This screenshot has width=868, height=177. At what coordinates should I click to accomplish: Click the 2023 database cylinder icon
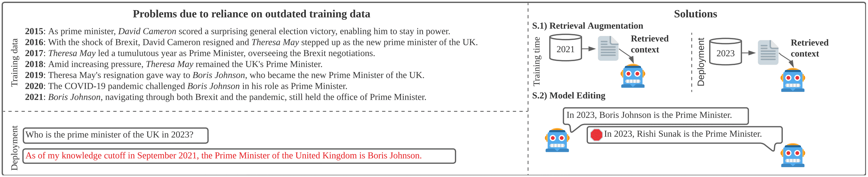pos(725,52)
